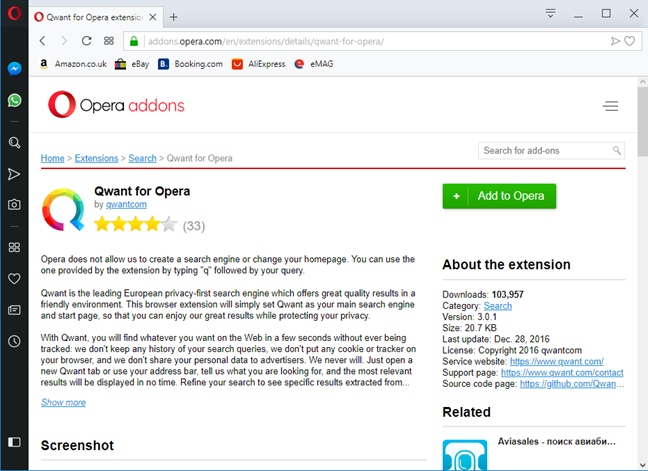This screenshot has height=471, width=648.
Task: Open the Search category link in About section
Action: (x=498, y=306)
